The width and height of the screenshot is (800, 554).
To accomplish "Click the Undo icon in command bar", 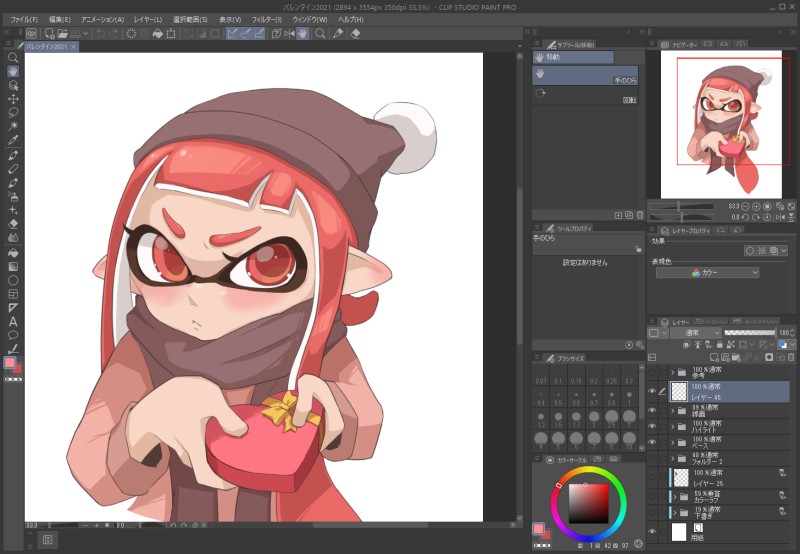I will tap(101, 34).
